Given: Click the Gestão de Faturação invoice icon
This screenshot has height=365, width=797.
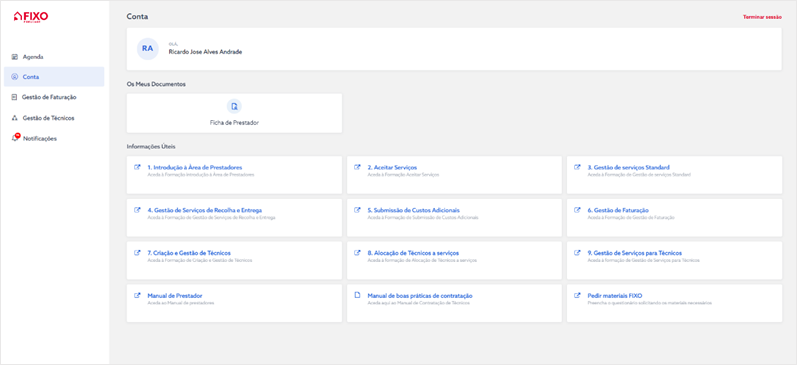Looking at the screenshot, I should click(15, 97).
